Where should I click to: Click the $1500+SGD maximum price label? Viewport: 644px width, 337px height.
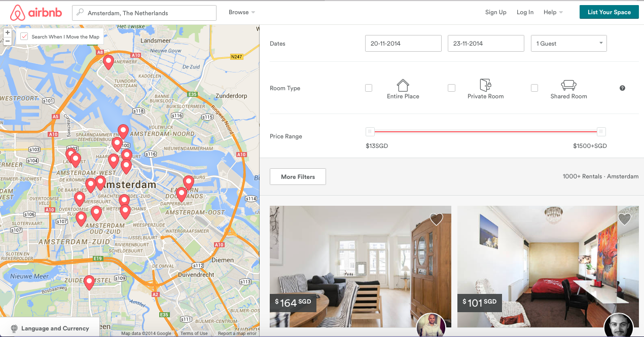tap(590, 146)
